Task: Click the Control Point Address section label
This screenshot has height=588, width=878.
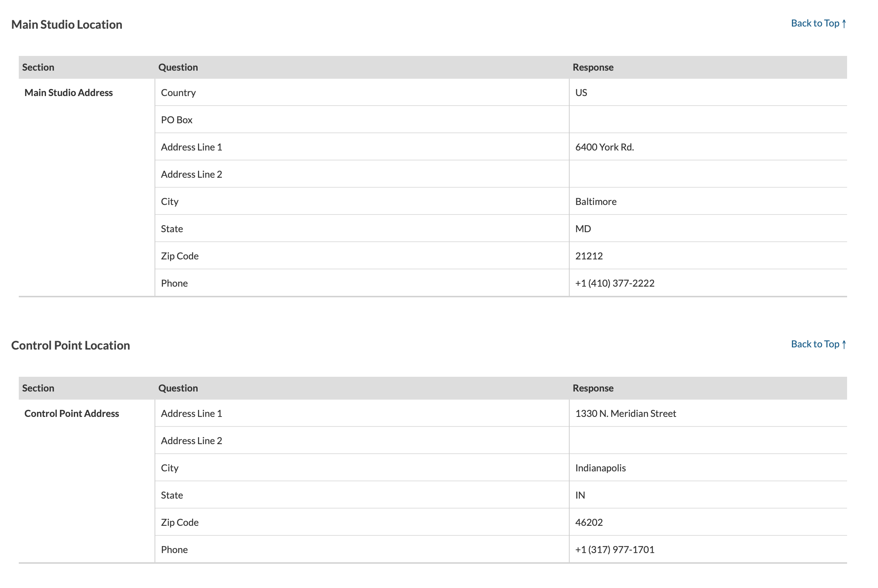Action: (72, 413)
